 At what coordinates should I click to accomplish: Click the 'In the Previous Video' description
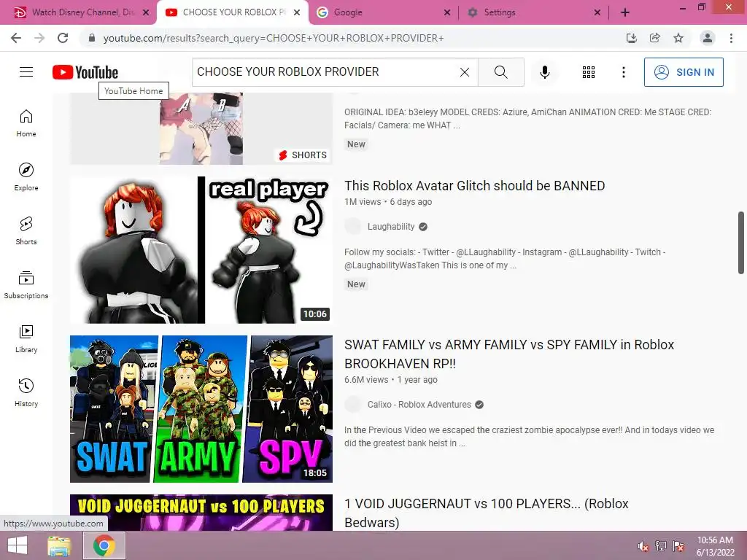530,436
